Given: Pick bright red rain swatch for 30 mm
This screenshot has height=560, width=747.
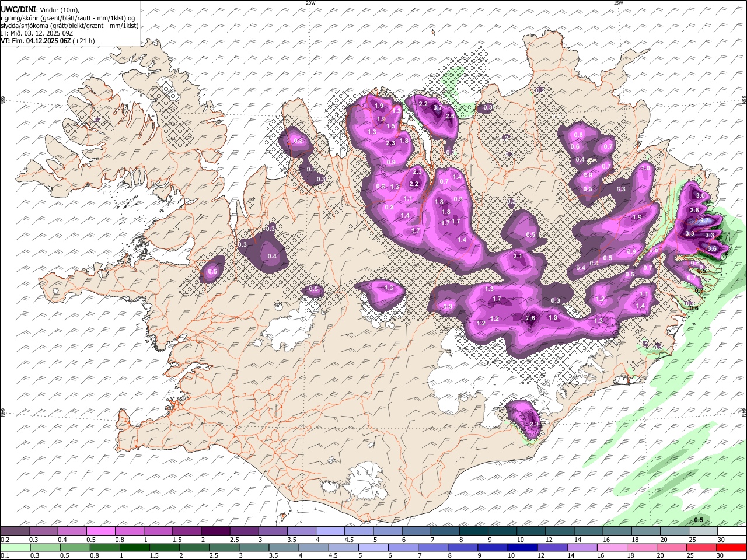Looking at the screenshot, I should (x=731, y=547).
